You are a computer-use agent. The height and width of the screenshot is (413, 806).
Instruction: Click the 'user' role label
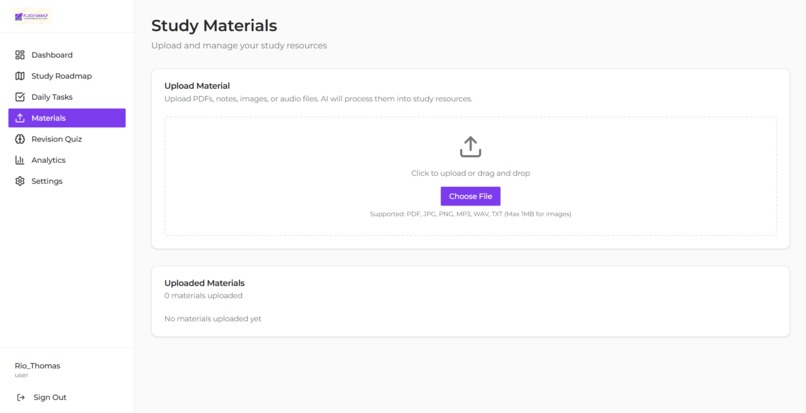click(x=21, y=375)
